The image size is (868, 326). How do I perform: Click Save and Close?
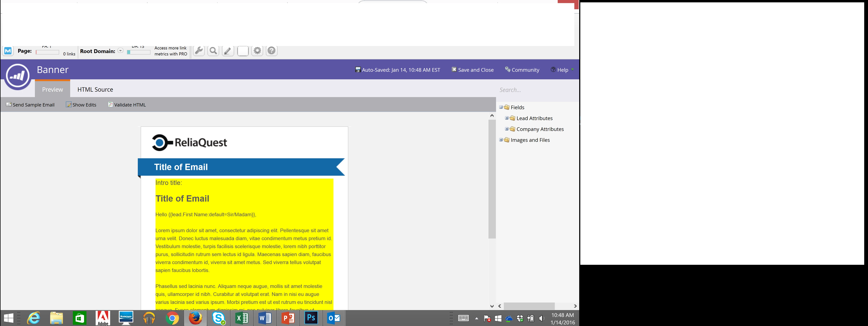tap(472, 70)
